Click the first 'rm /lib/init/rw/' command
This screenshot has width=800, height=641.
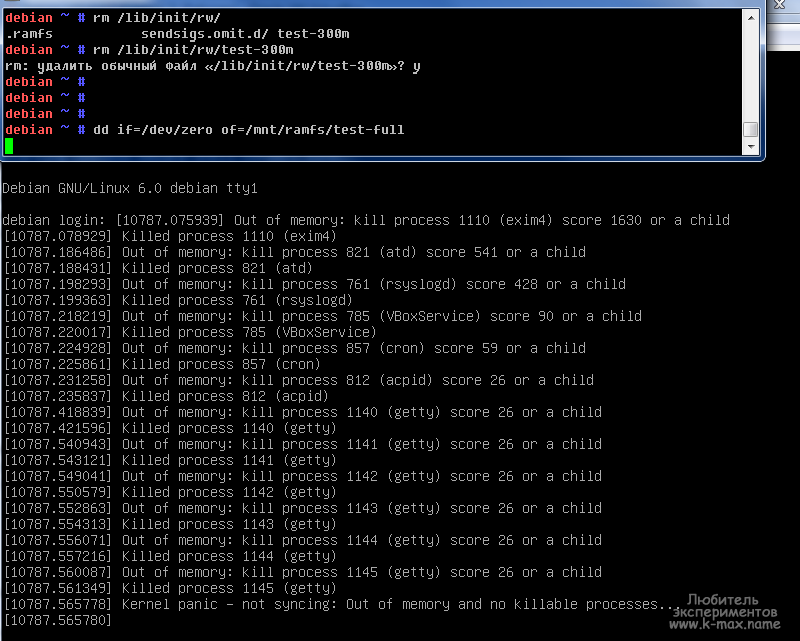[x=157, y=18]
